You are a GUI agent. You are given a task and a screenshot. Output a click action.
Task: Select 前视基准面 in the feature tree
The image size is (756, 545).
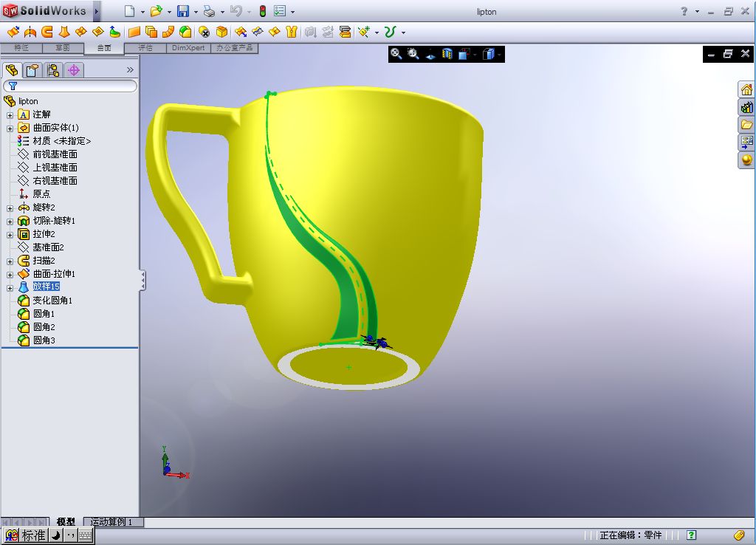coord(55,154)
